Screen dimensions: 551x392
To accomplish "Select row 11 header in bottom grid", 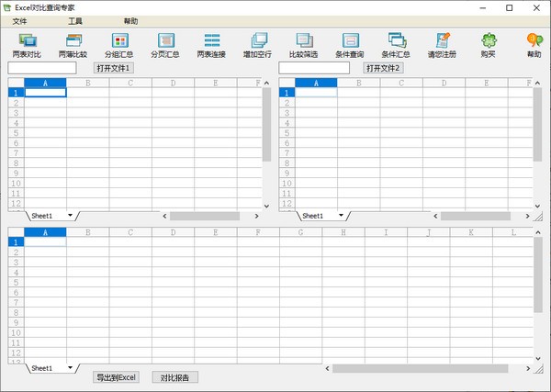I will pyautogui.click(x=16, y=342).
